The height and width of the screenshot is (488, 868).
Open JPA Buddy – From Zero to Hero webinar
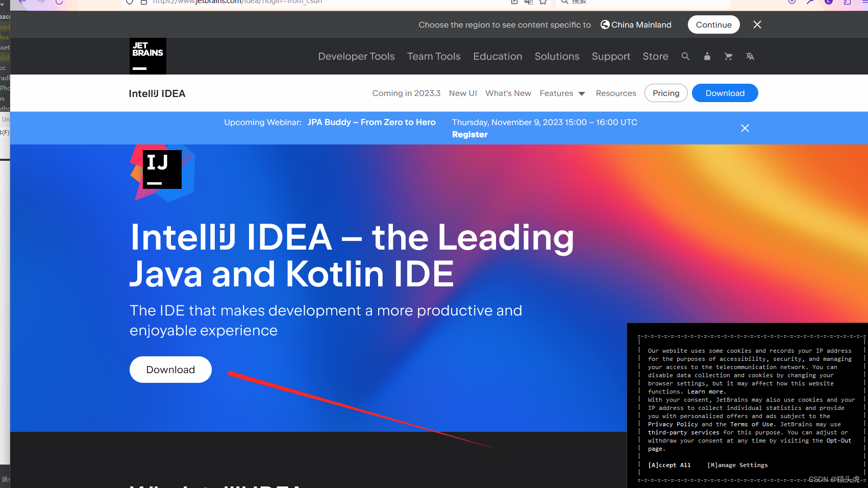tap(371, 122)
